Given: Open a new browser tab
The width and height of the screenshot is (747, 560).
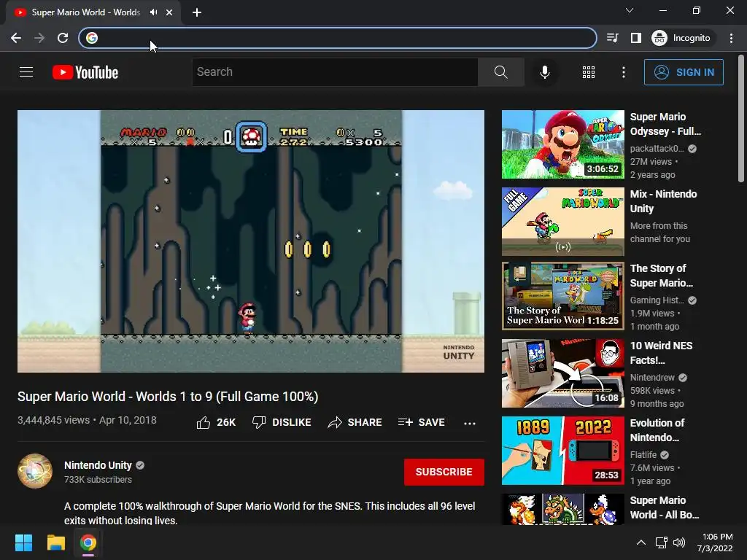Looking at the screenshot, I should 197,12.
